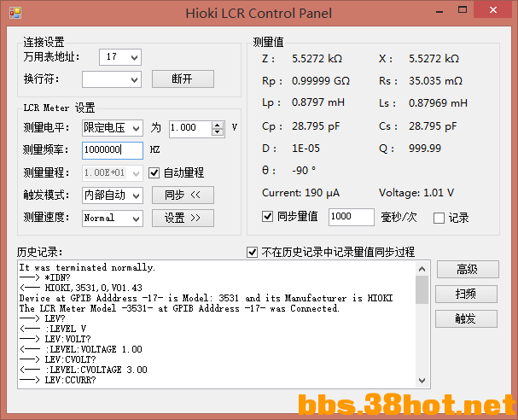The width and height of the screenshot is (518, 420).
Task: Click log line ':LEVEL:CVOLTAGE 3.00'
Action: tap(98, 370)
